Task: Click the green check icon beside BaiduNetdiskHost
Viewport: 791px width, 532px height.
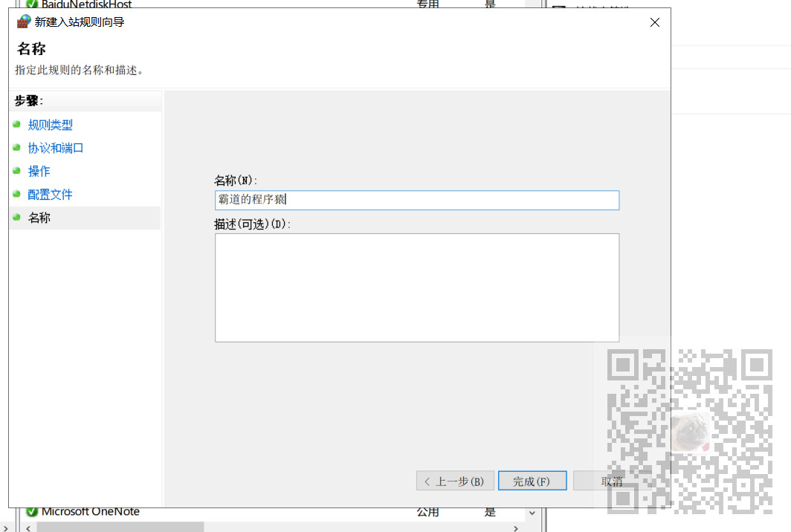Action: 32,4
